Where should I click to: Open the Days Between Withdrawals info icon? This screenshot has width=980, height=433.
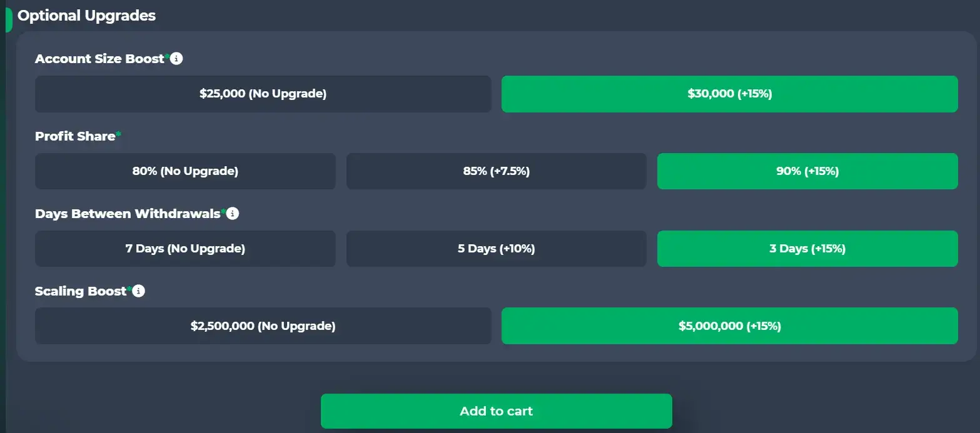point(232,213)
